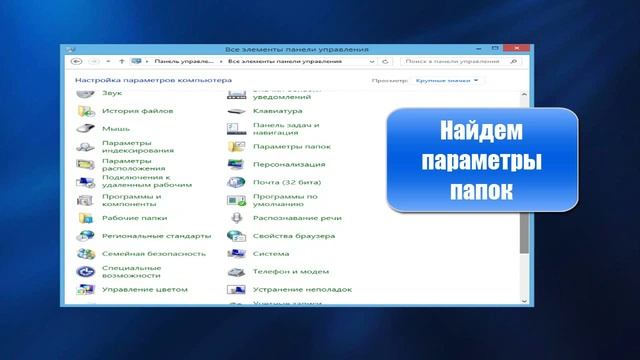Open Семейная безопасность icon
The height and width of the screenshot is (360, 640).
point(86,253)
